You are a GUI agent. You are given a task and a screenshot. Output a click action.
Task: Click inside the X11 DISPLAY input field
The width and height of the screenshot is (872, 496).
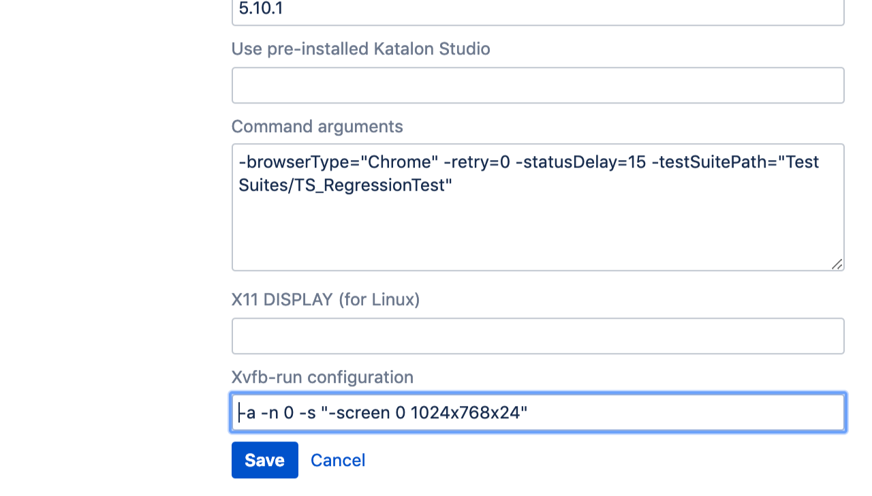[537, 336]
